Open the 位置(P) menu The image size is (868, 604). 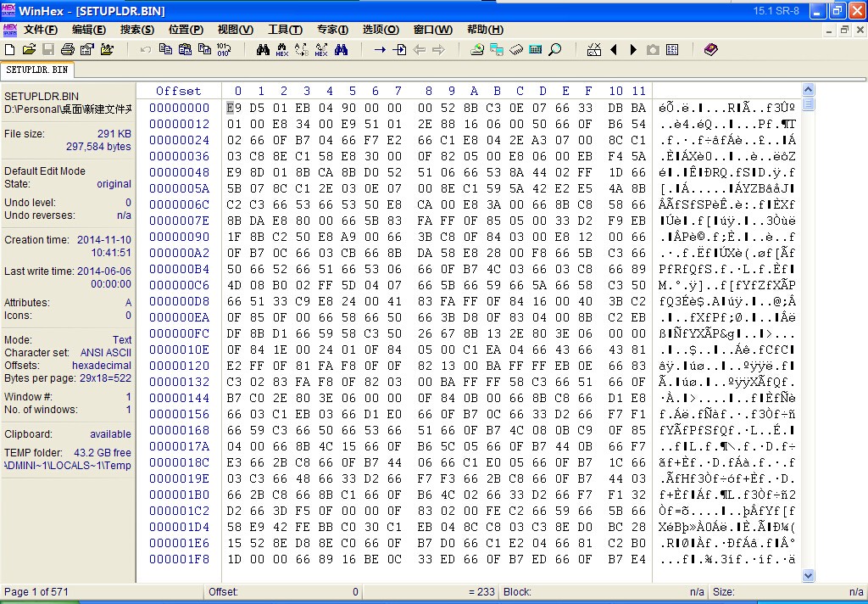click(186, 30)
